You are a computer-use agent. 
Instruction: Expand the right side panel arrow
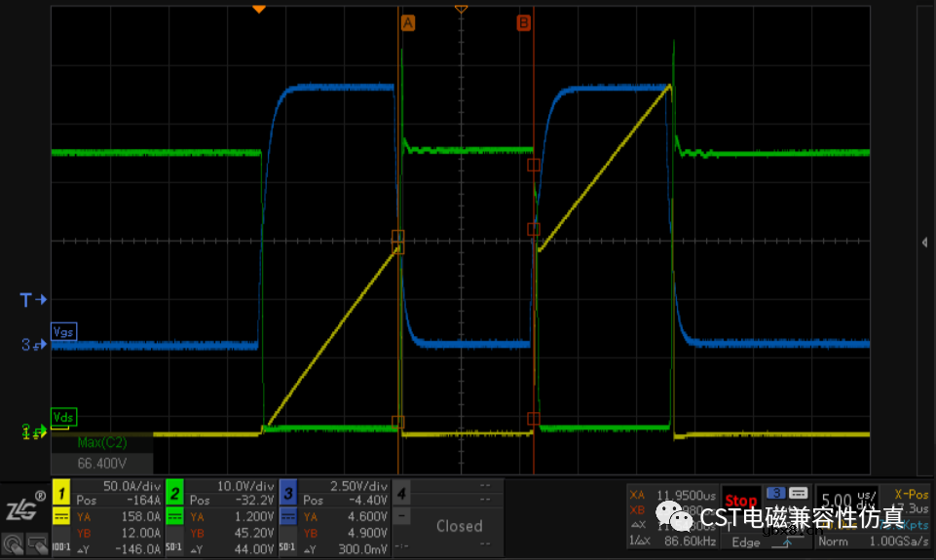point(924,242)
